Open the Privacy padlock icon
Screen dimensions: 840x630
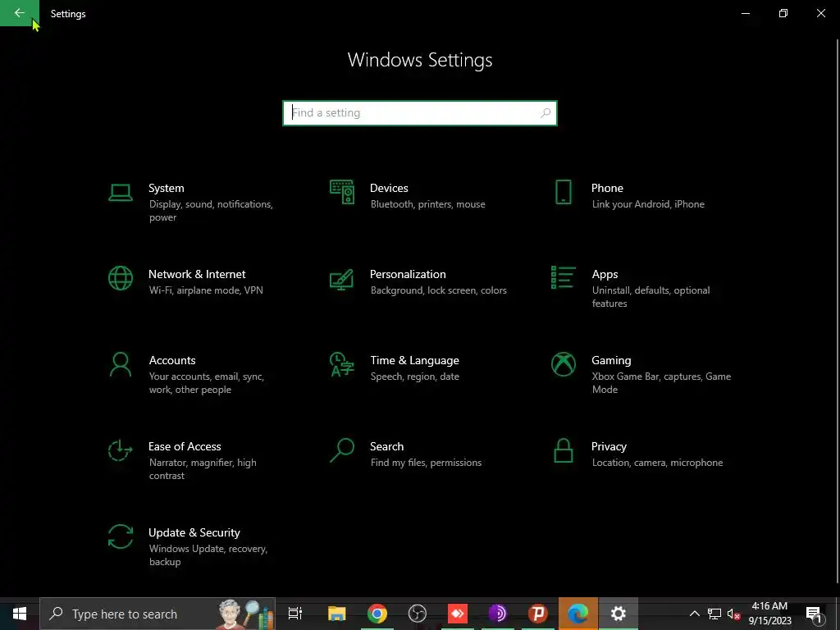pos(563,450)
